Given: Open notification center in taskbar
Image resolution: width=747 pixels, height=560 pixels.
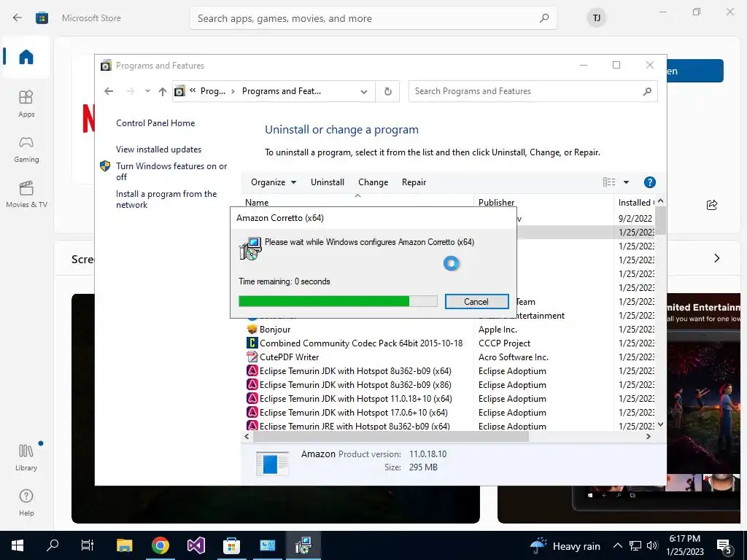Looking at the screenshot, I should (x=724, y=545).
